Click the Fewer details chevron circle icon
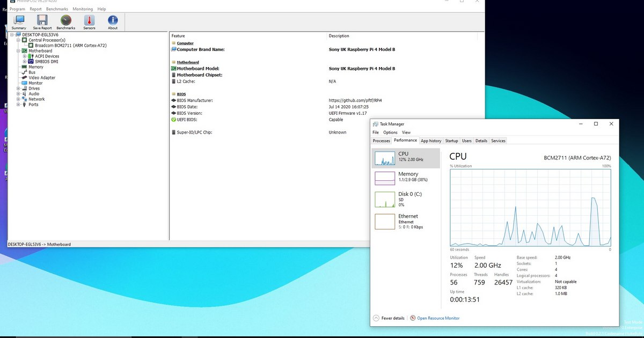This screenshot has width=644, height=338. [x=376, y=318]
